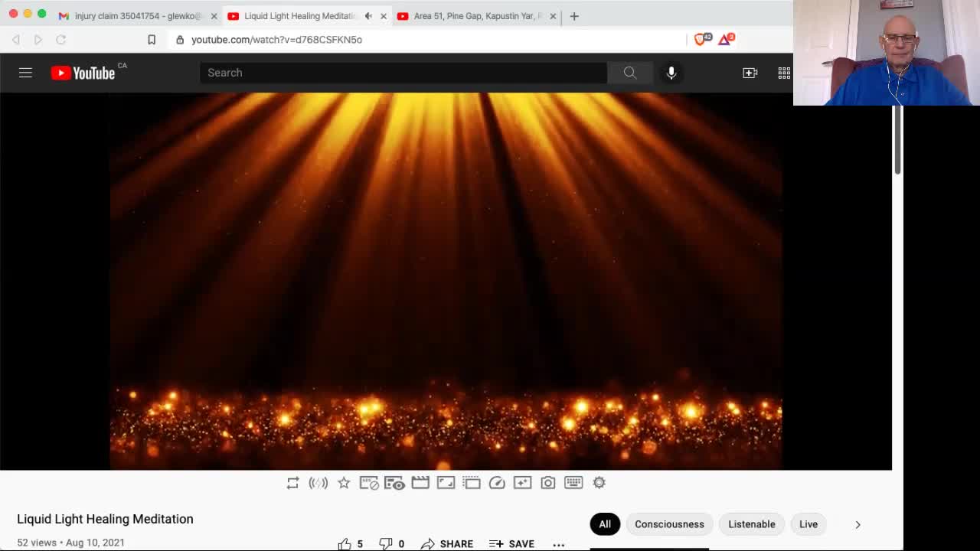Toggle cinema mode clapperboard icon
Screen dimensions: 980x551
click(x=420, y=483)
